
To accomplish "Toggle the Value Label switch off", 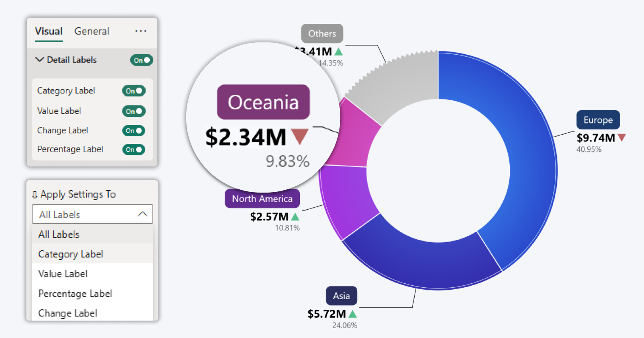I will pos(134,111).
